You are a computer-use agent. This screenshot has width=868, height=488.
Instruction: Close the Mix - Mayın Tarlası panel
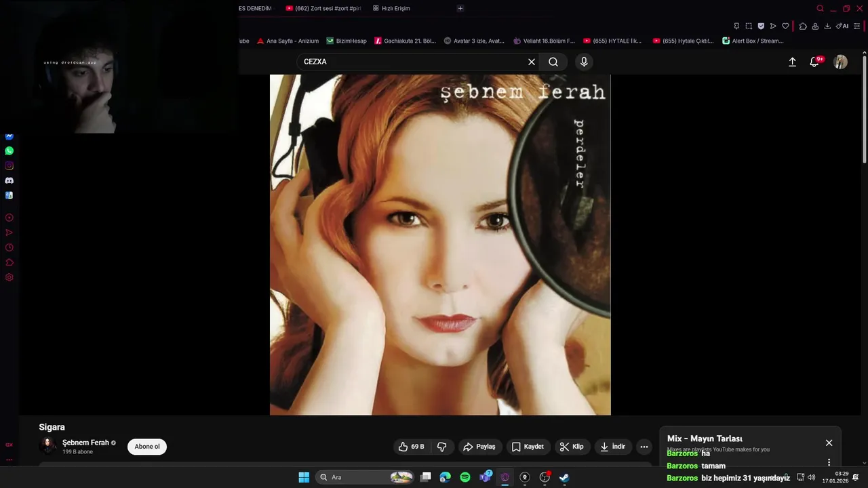(829, 443)
